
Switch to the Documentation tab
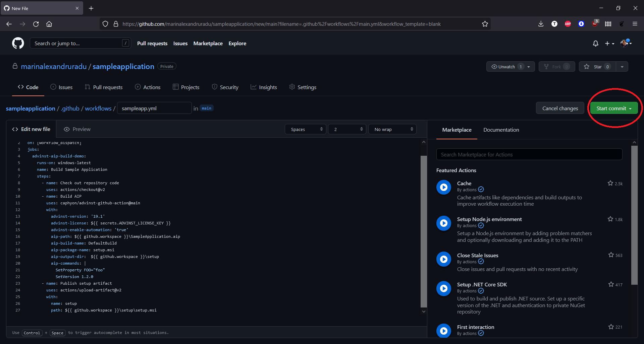point(501,130)
